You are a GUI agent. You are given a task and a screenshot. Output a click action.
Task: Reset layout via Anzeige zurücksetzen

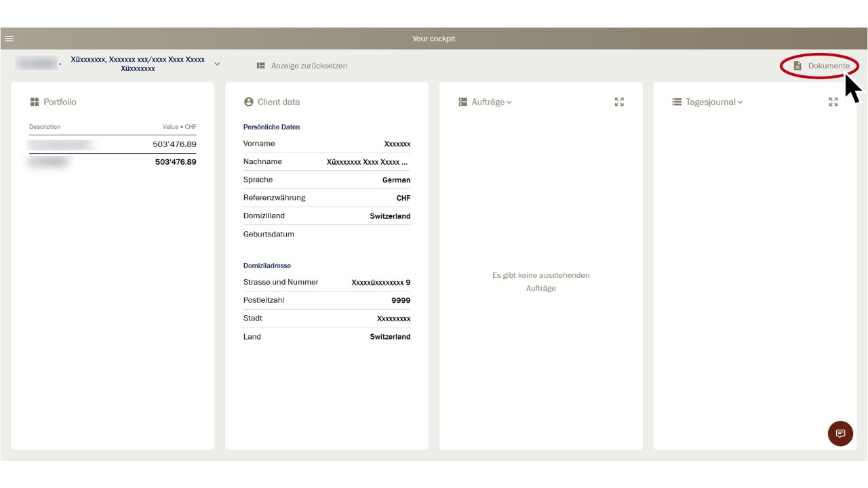(x=309, y=66)
